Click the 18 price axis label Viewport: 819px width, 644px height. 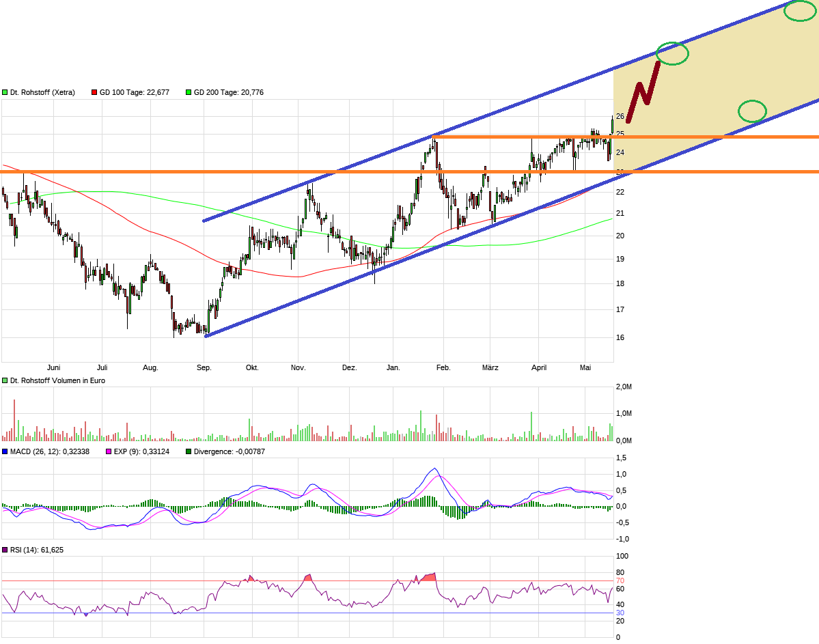620,283
